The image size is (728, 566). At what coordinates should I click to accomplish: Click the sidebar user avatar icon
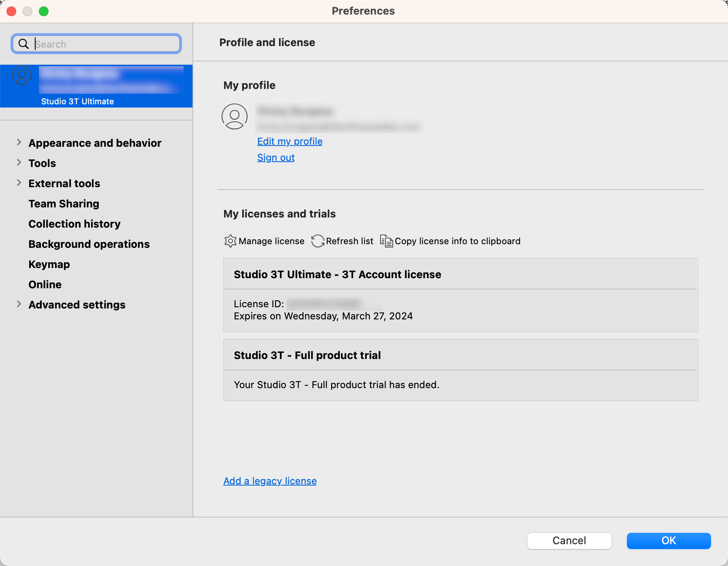[22, 75]
